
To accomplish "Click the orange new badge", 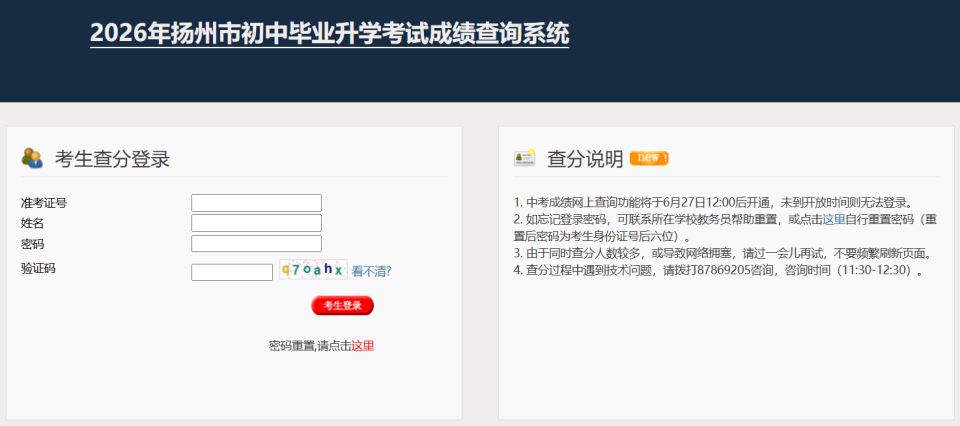I will 649,158.
